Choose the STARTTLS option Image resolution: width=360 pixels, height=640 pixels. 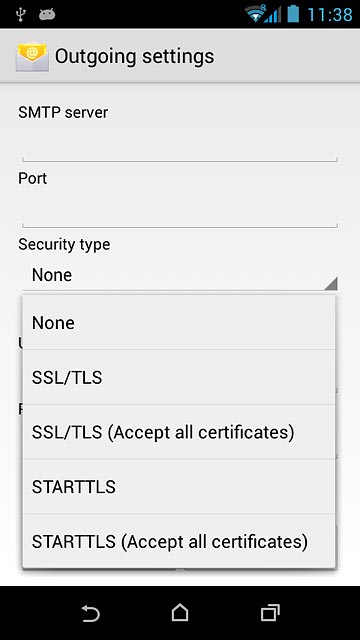179,487
